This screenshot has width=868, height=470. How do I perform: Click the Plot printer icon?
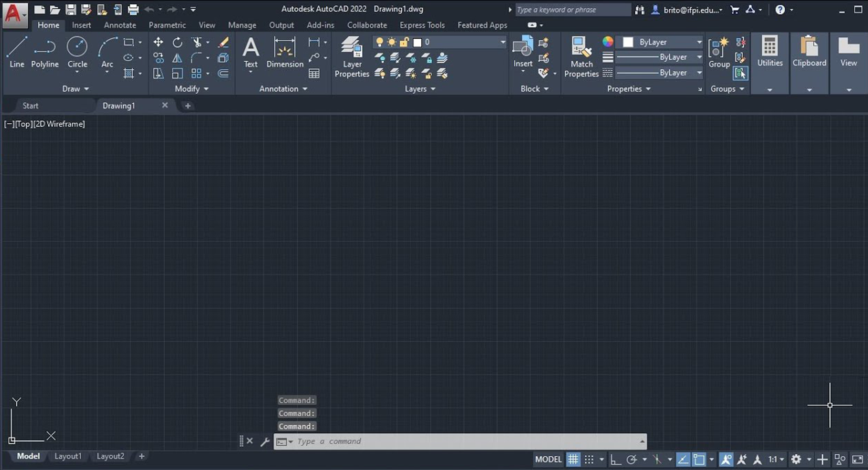pyautogui.click(x=133, y=9)
